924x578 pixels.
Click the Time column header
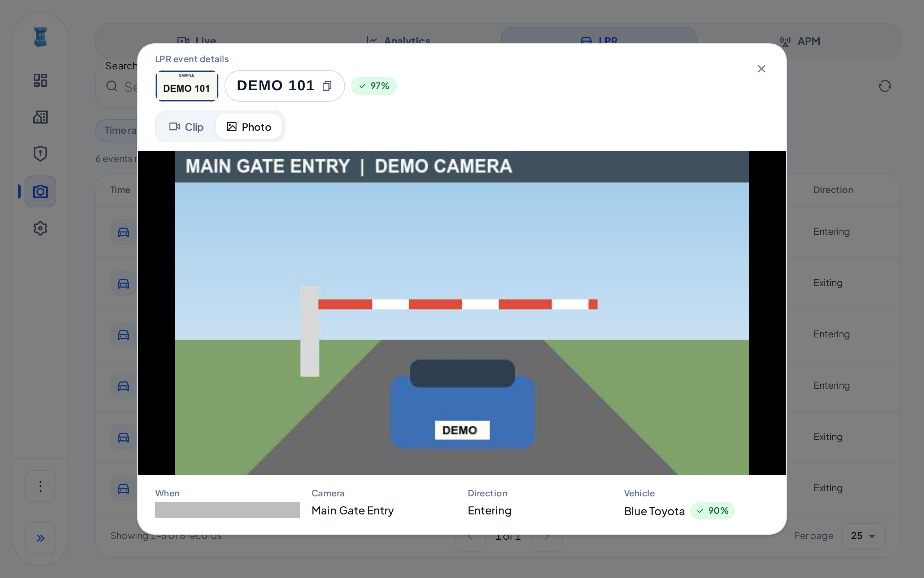tap(120, 190)
